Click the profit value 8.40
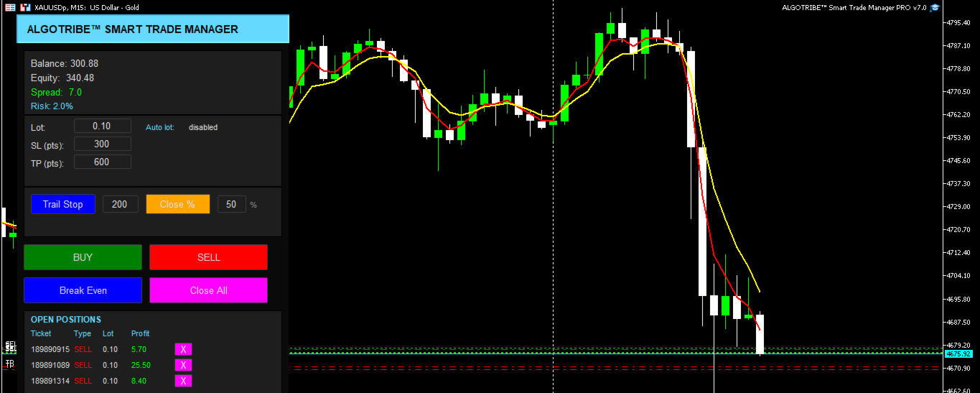 point(139,381)
